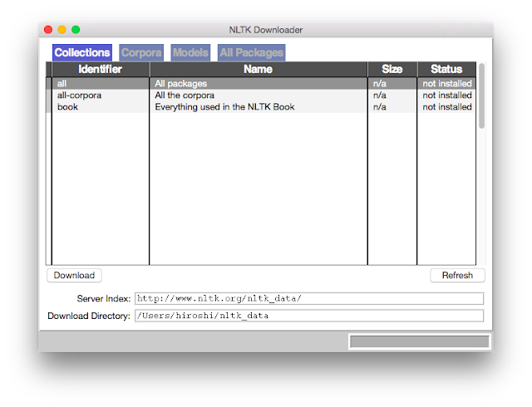
Task: Click the Download button
Action: [74, 275]
